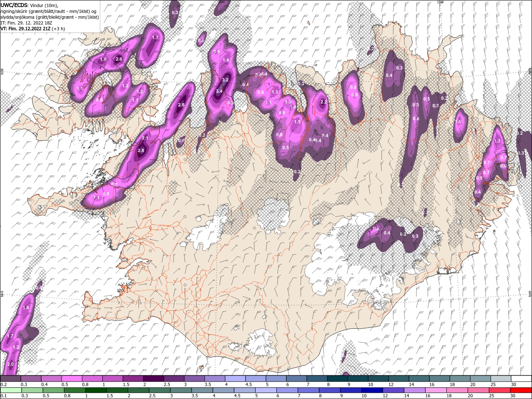This screenshot has width=532, height=399.
Task: Select the pale grey swatch labeled 25 in upper legend
Action: (x=500, y=379)
